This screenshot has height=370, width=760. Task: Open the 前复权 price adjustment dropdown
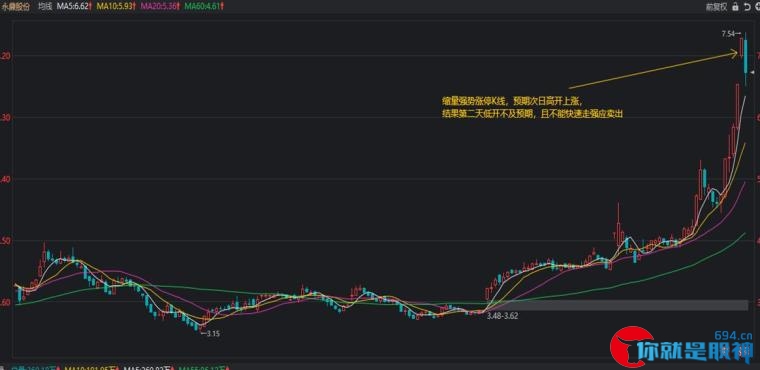717,7
